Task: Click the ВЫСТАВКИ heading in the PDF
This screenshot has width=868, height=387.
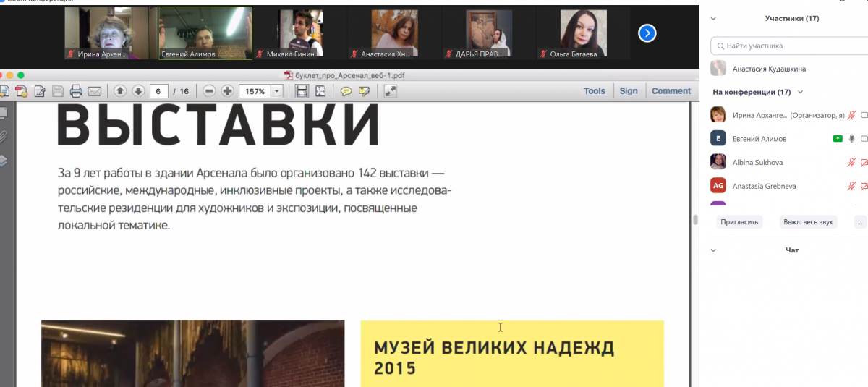Action: pos(218,124)
